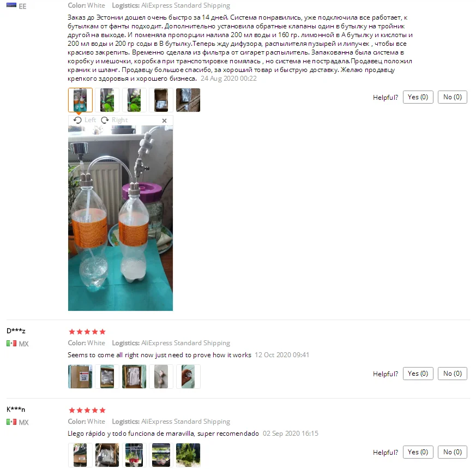476x469 pixels.
Task: Rotate the review photo right
Action: click(x=115, y=120)
